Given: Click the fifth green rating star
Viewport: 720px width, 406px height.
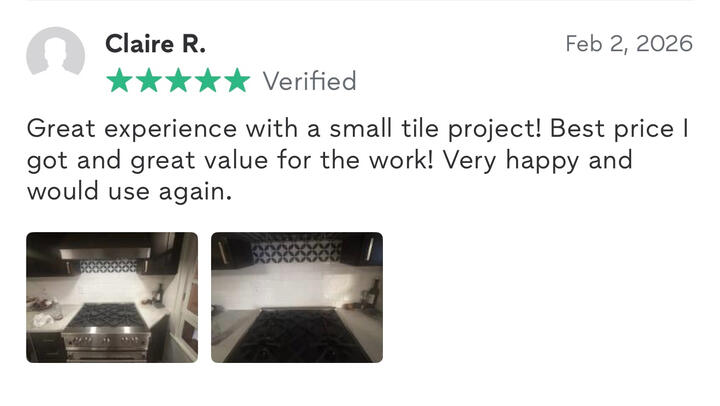Looking at the screenshot, I should (237, 80).
